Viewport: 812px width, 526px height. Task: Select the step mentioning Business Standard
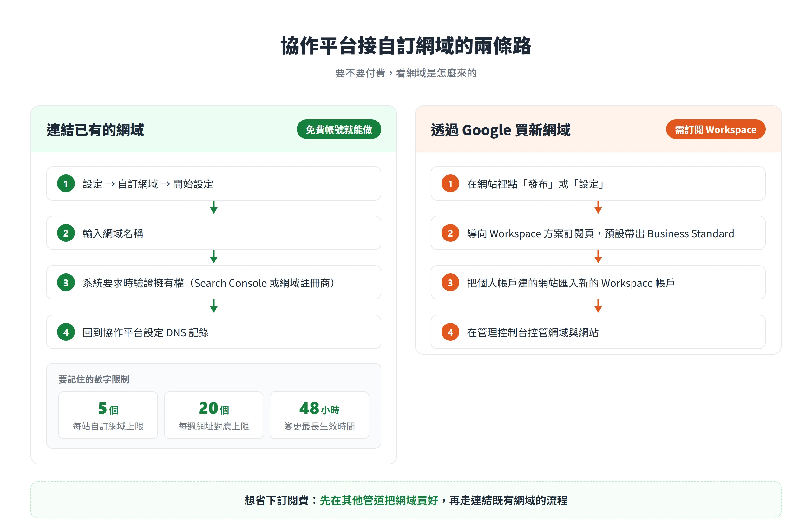pos(598,233)
